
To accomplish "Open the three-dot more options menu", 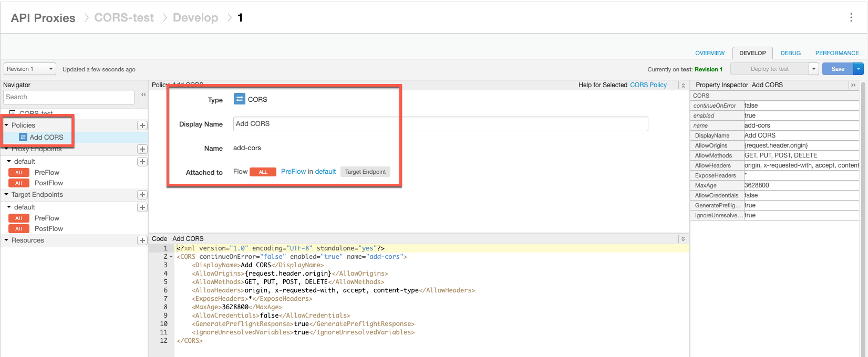I will [x=851, y=17].
